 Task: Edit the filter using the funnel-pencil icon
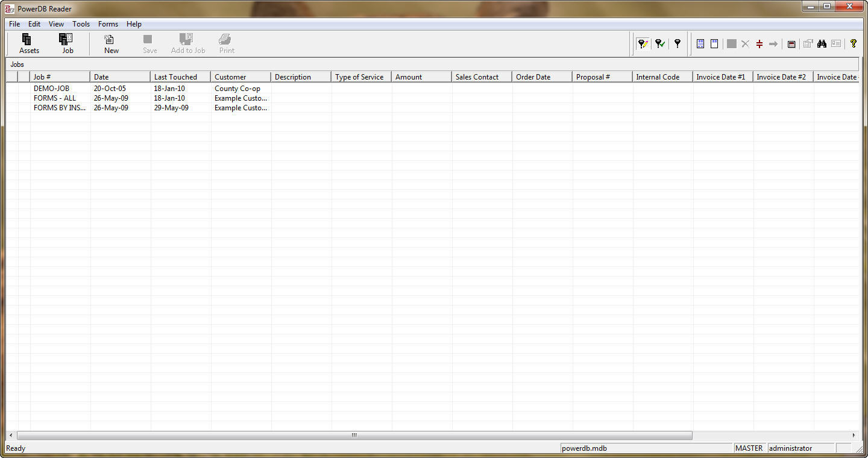(x=643, y=43)
